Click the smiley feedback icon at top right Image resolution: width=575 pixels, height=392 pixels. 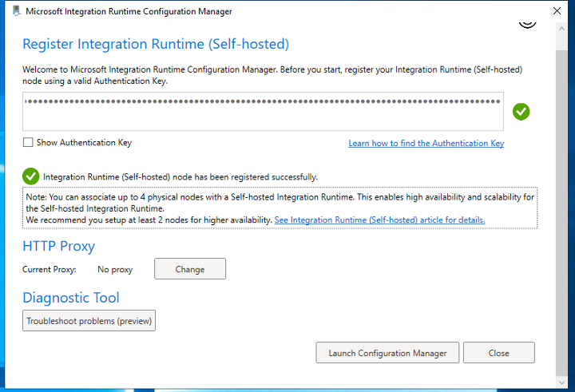tap(527, 23)
